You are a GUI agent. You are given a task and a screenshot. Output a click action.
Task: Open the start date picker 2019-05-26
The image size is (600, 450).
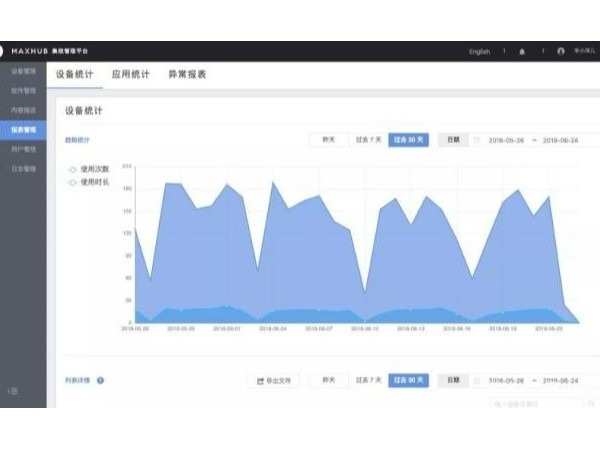point(507,140)
